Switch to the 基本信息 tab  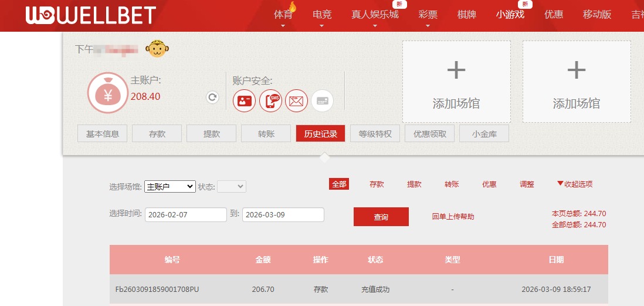tap(102, 134)
